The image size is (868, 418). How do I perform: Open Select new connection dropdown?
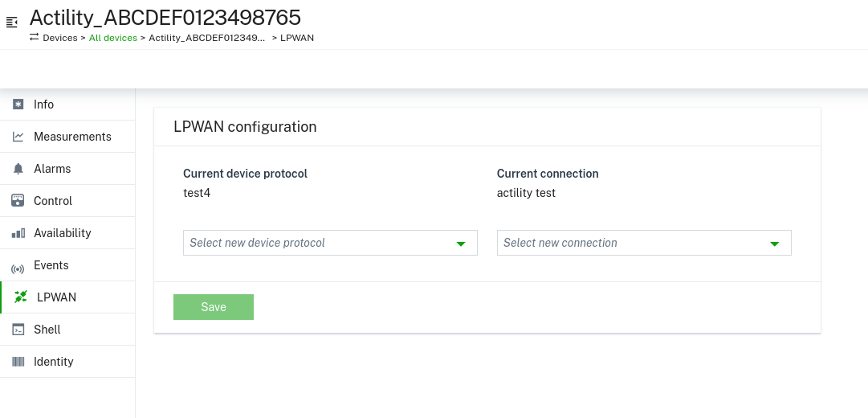644,243
